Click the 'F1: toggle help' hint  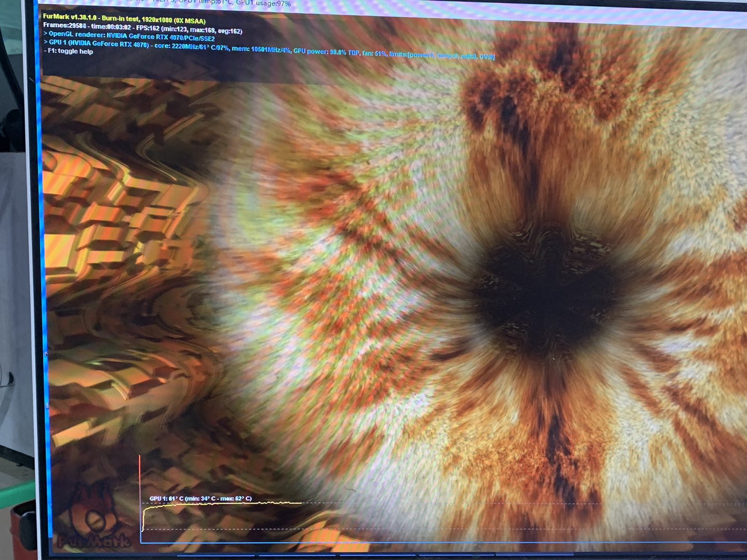70,51
